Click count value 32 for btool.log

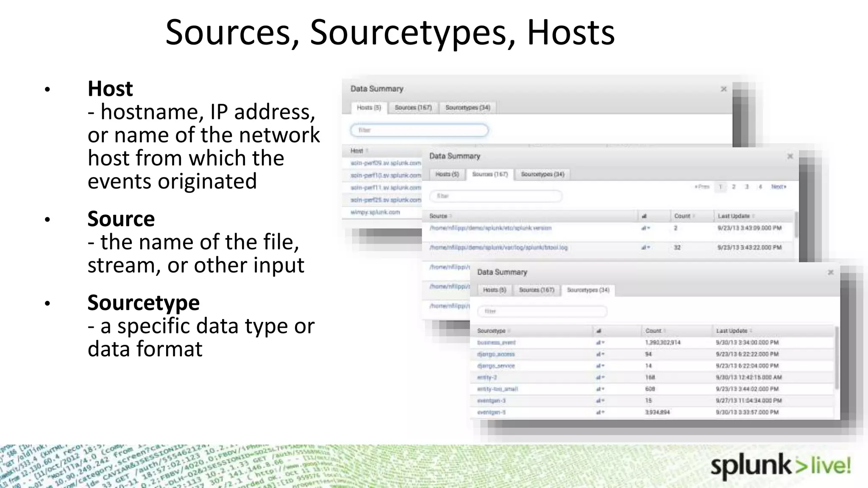point(677,248)
